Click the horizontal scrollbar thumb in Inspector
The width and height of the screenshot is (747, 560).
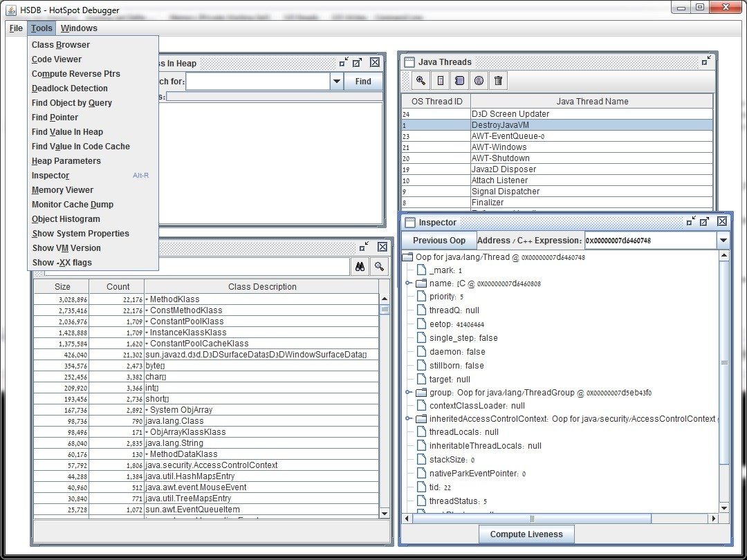[532, 519]
